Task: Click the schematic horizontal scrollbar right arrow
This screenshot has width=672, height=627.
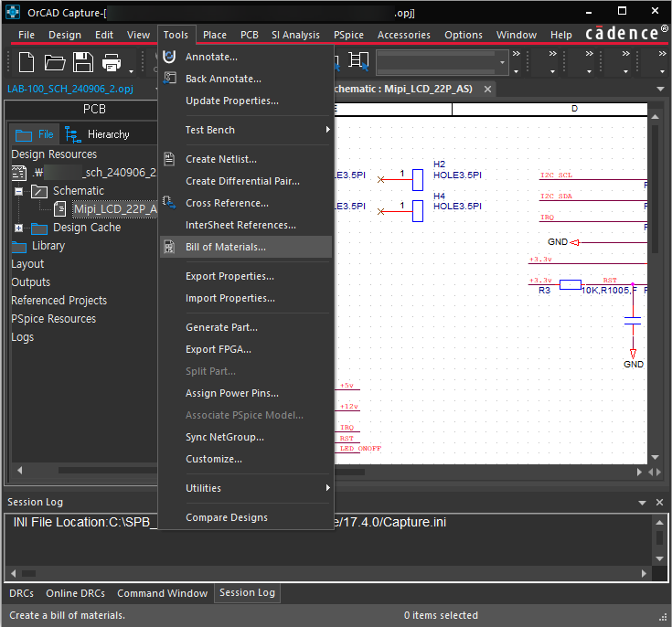Action: pyautogui.click(x=639, y=472)
